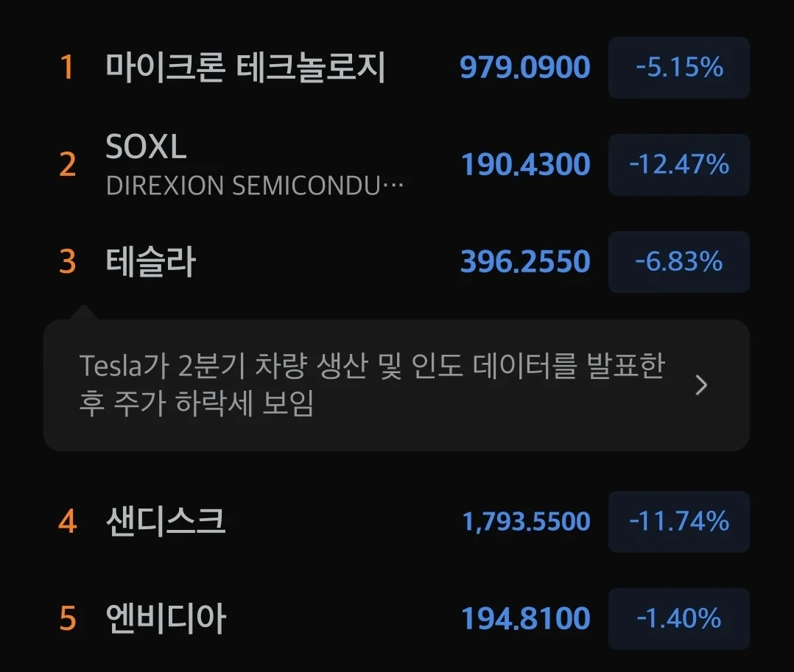
Task: Select the 396.2550 Tesla price
Action: (526, 261)
